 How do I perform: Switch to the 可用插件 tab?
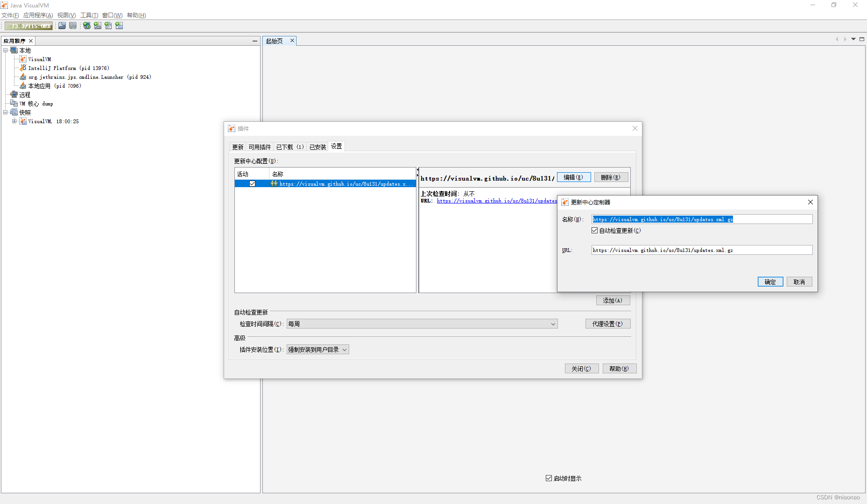tap(260, 147)
